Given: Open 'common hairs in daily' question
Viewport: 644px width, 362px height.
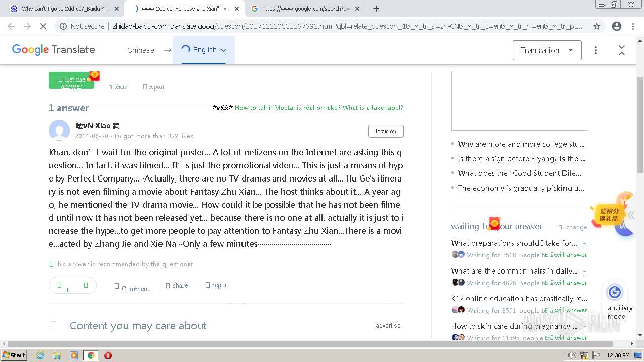Looking at the screenshot, I should click(514, 271).
